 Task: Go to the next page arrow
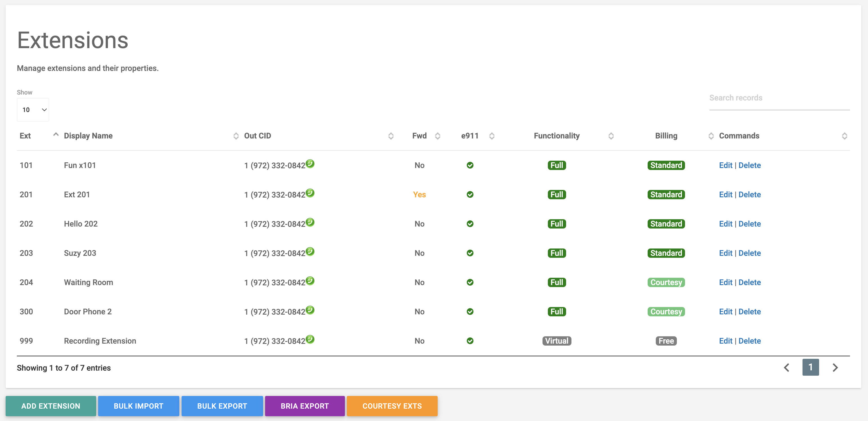click(835, 368)
